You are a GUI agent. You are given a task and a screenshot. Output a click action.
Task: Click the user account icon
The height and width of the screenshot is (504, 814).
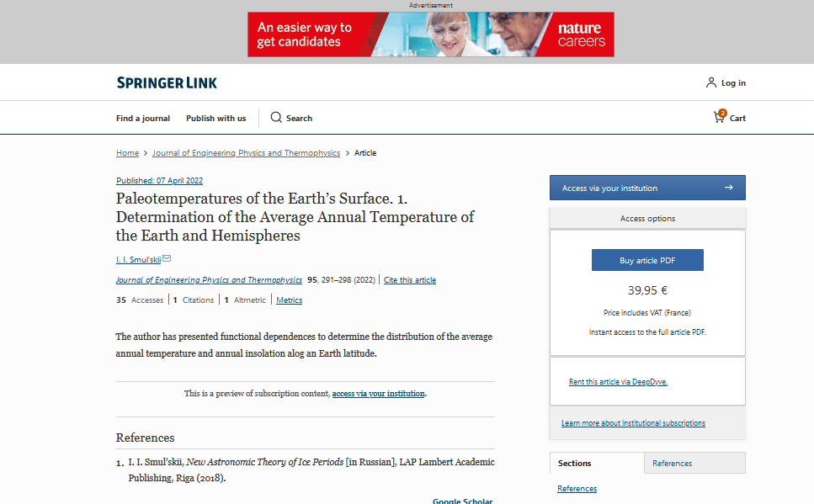[711, 82]
